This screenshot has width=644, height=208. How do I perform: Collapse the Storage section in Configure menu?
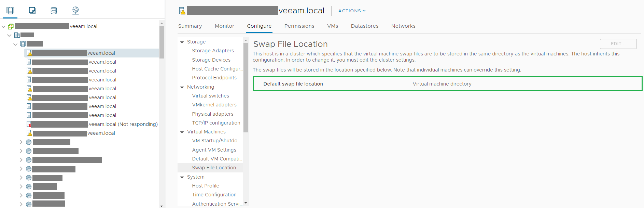182,42
